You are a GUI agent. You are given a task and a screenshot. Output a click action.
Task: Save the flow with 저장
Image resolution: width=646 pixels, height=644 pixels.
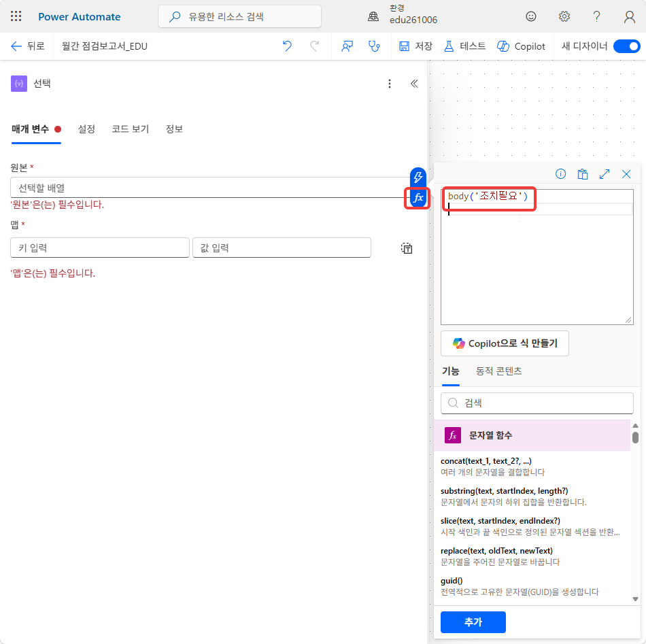pos(415,46)
